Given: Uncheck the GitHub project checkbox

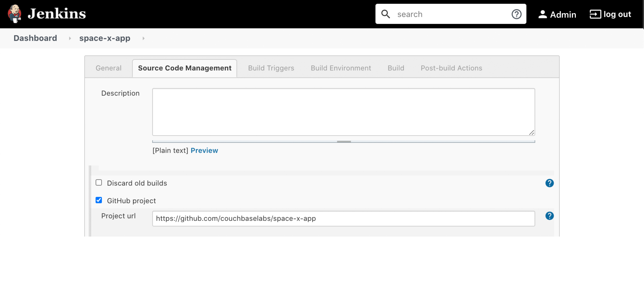Looking at the screenshot, I should pos(99,200).
